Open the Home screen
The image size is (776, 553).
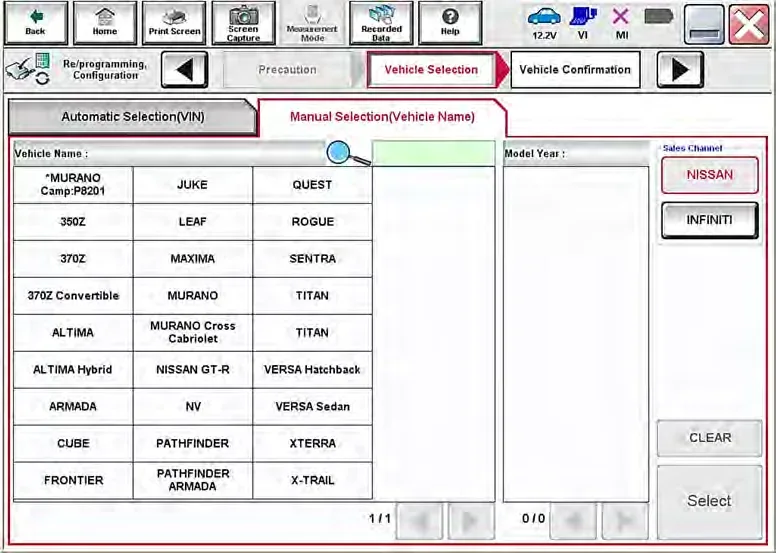(105, 23)
